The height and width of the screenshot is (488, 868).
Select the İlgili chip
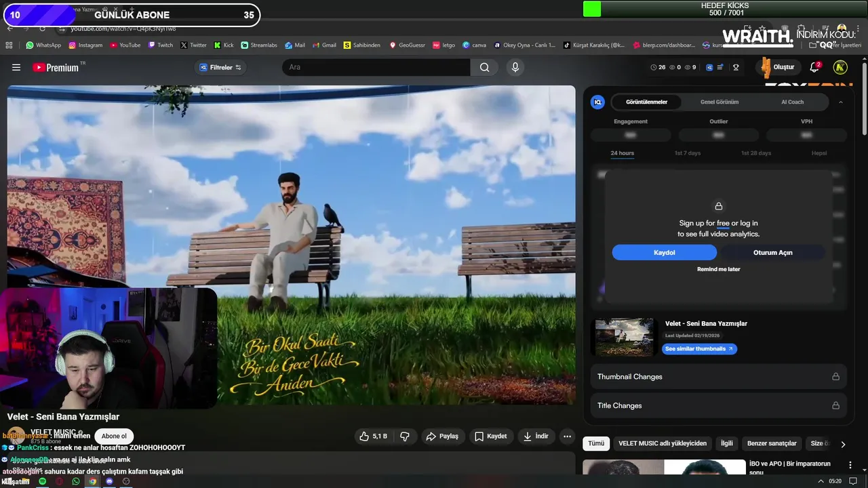point(727,443)
